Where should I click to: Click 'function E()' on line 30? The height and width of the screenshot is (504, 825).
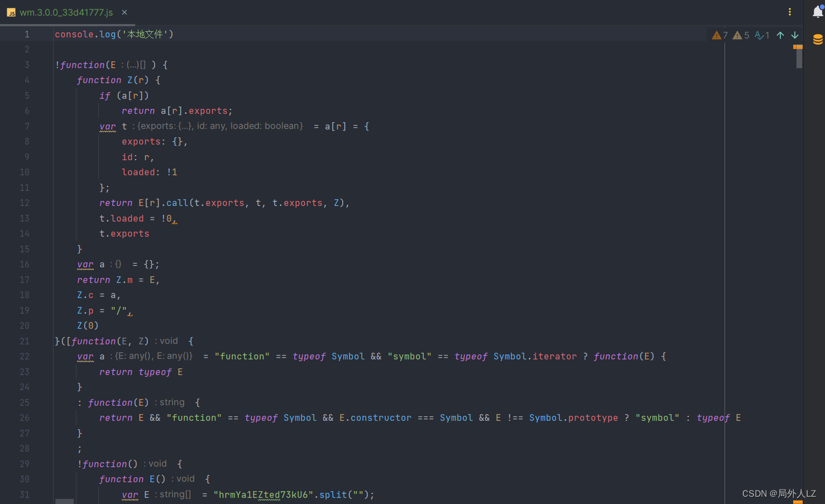point(132,479)
